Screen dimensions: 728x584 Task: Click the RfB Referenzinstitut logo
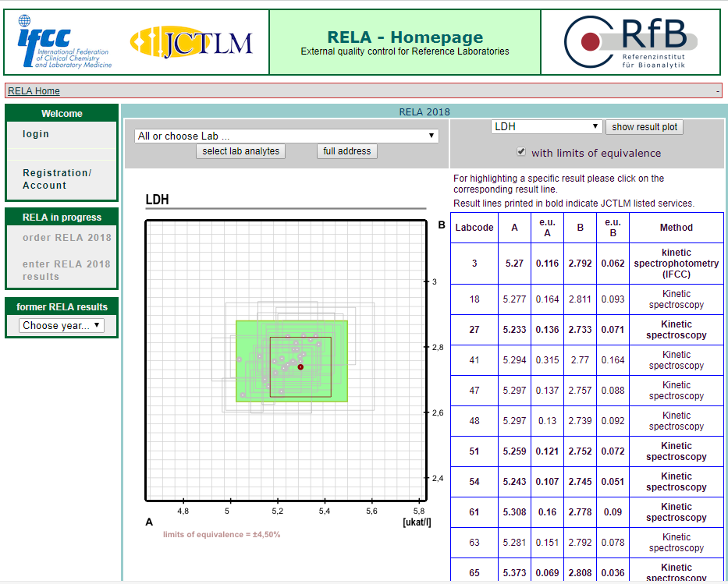click(630, 42)
